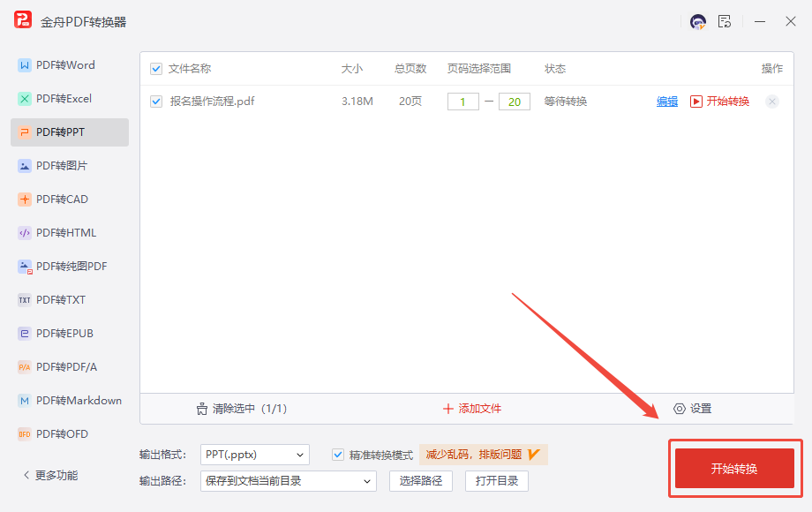Click row-level 开始转换 text link
This screenshot has height=512, width=812.
click(727, 102)
